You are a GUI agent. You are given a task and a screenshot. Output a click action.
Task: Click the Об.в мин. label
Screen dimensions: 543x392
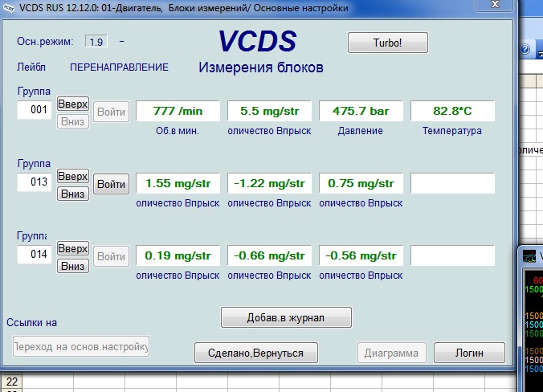point(178,131)
